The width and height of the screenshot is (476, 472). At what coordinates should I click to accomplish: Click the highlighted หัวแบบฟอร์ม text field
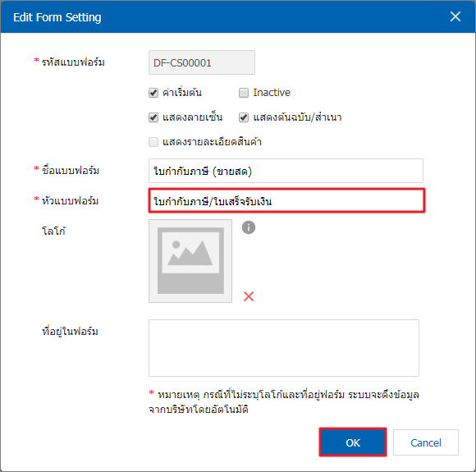pyautogui.click(x=286, y=200)
